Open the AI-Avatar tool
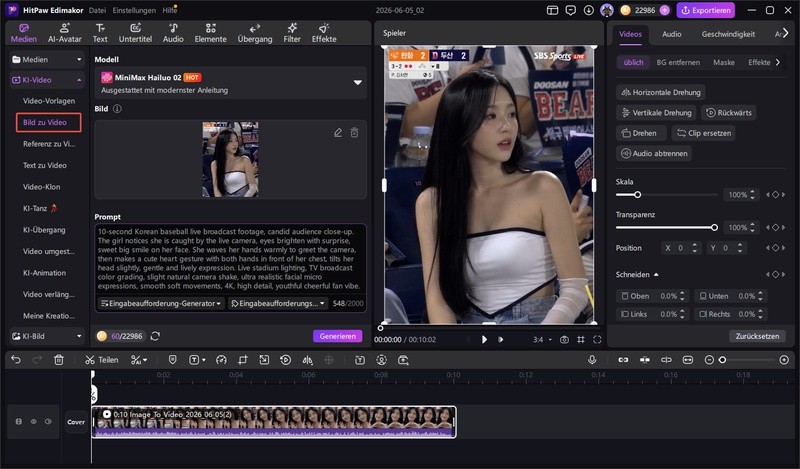 [x=65, y=33]
